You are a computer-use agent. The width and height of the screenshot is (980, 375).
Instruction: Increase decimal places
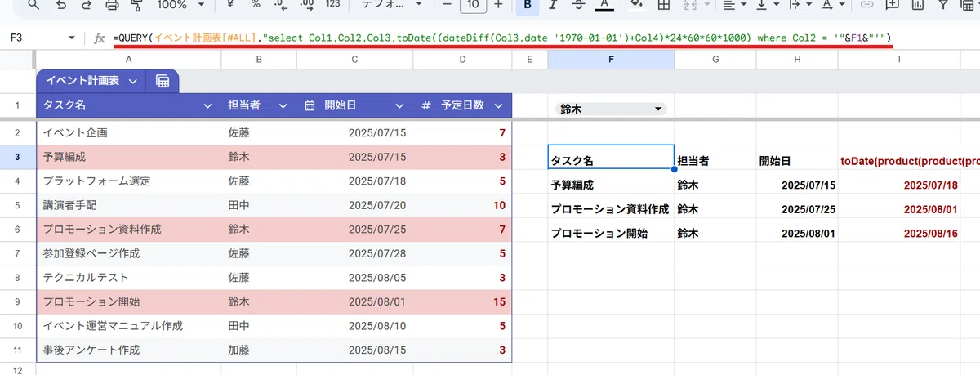(x=305, y=4)
